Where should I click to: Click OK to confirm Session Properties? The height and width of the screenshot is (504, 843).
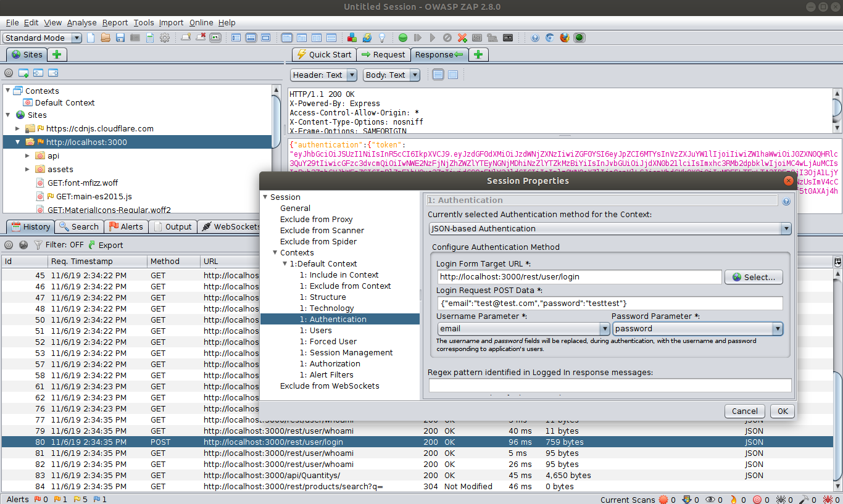pos(781,411)
